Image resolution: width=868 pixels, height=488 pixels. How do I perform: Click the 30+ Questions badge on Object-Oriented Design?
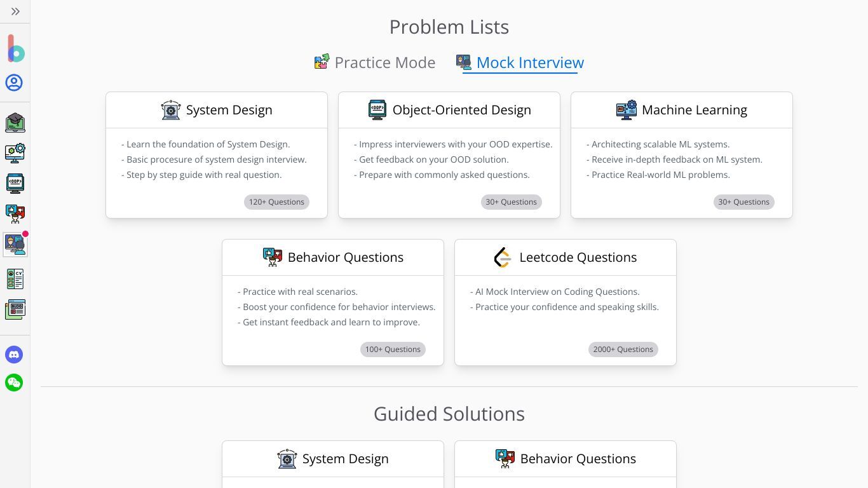512,202
